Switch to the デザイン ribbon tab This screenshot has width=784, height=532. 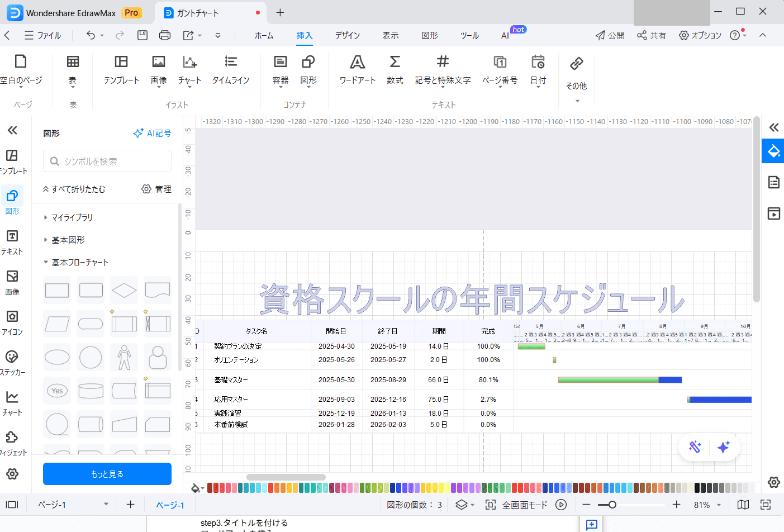coord(347,35)
